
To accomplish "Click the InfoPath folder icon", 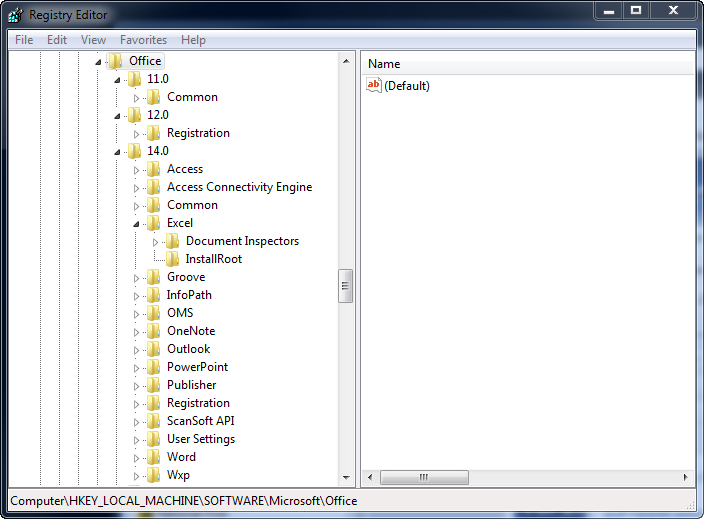I will [154, 295].
